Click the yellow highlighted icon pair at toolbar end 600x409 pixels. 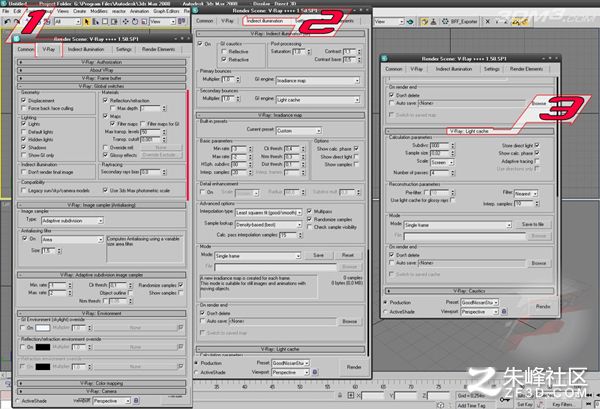tap(520, 22)
